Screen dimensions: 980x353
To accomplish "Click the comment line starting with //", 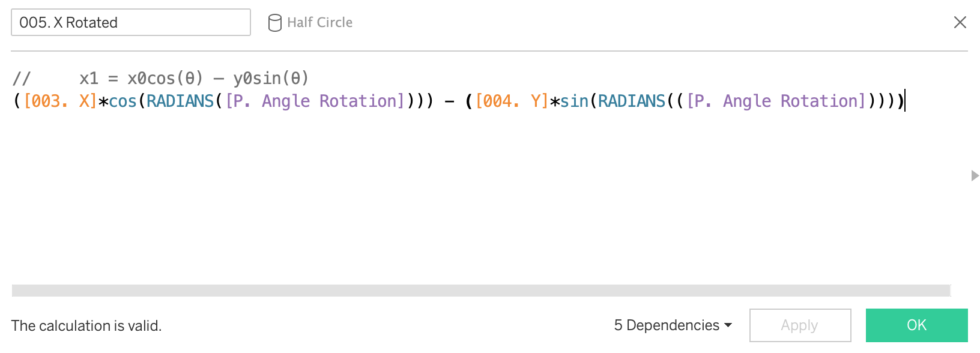I will [x=160, y=78].
